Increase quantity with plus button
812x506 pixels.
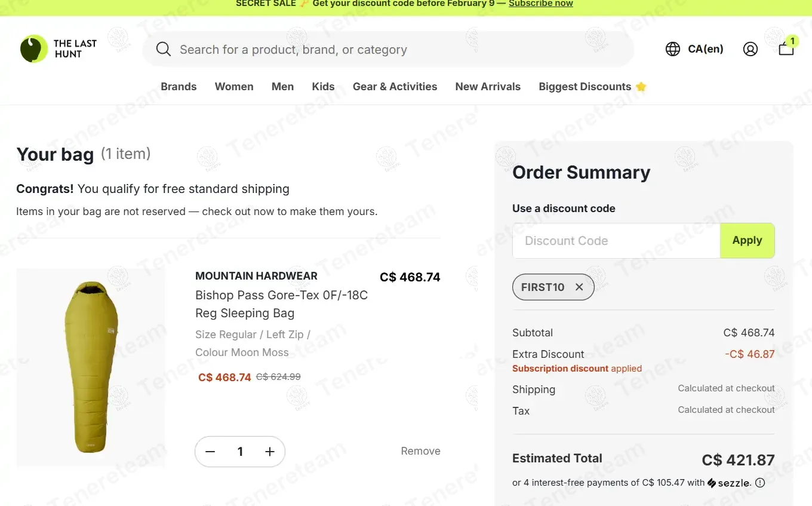270,452
